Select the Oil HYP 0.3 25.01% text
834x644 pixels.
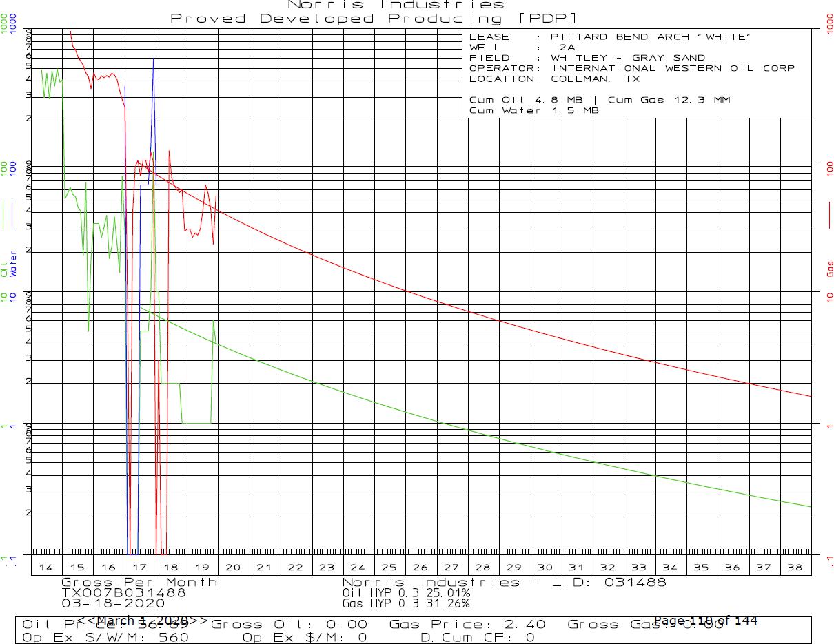pos(406,593)
